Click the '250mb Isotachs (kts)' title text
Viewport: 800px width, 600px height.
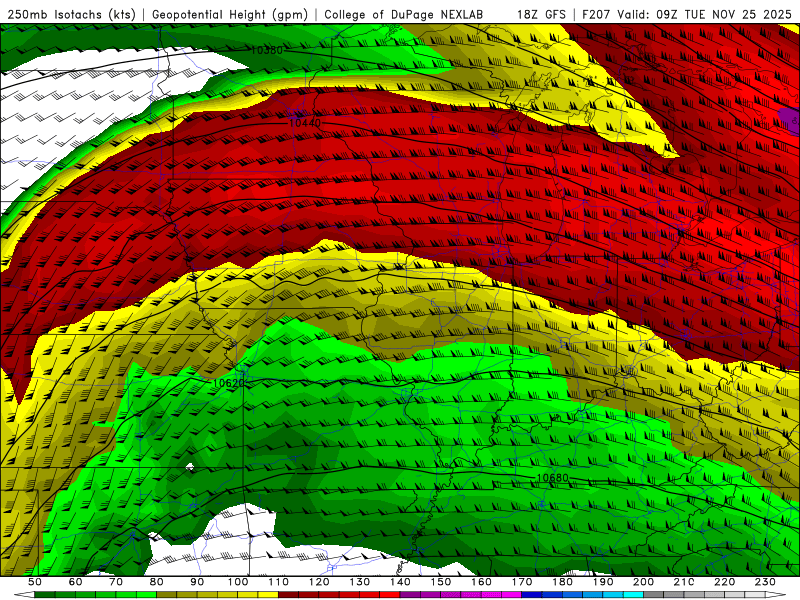tap(71, 14)
